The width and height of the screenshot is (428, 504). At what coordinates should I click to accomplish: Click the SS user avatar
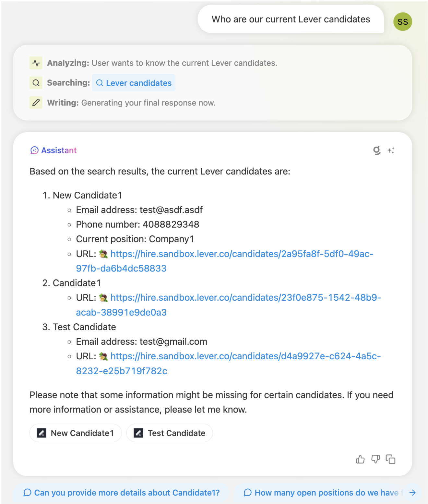402,22
